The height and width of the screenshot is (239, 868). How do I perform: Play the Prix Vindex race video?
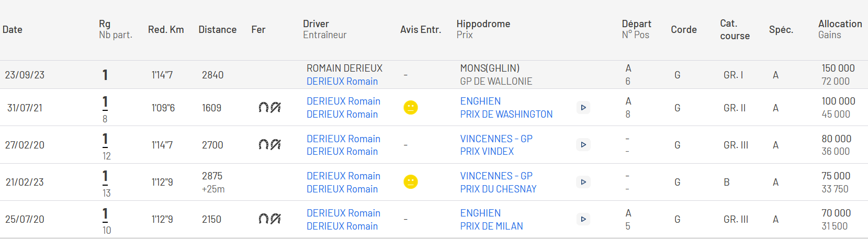(x=583, y=145)
